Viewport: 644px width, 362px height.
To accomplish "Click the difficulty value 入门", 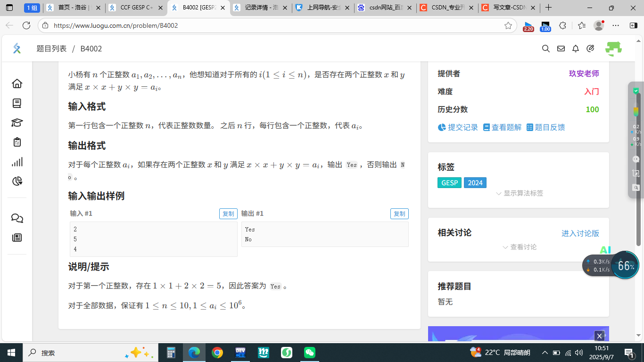I will 592,91.
